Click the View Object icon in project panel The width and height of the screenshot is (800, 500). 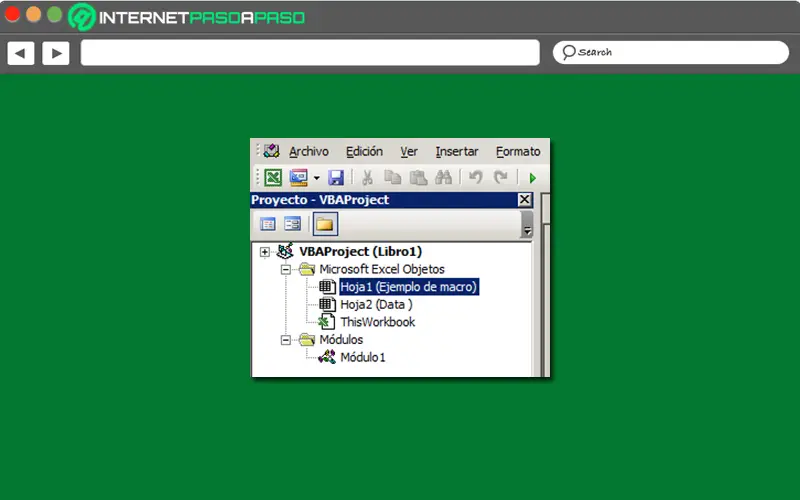tap(292, 224)
